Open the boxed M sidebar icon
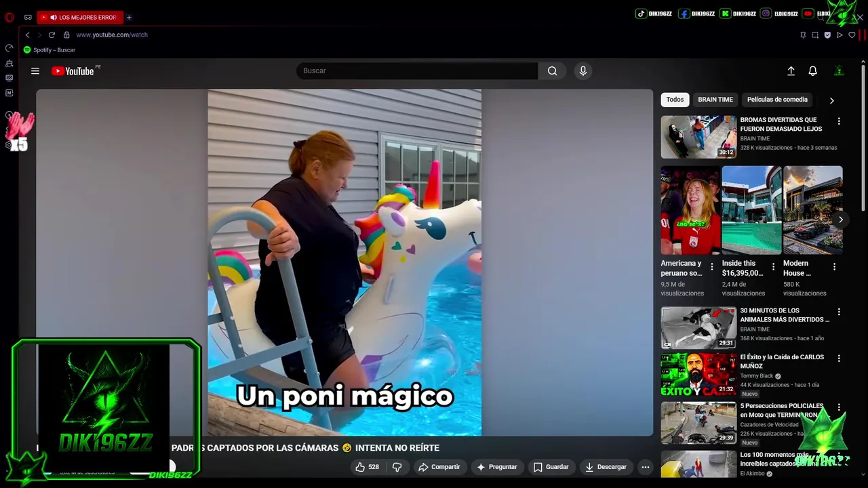This screenshot has width=868, height=488. tap(9, 93)
